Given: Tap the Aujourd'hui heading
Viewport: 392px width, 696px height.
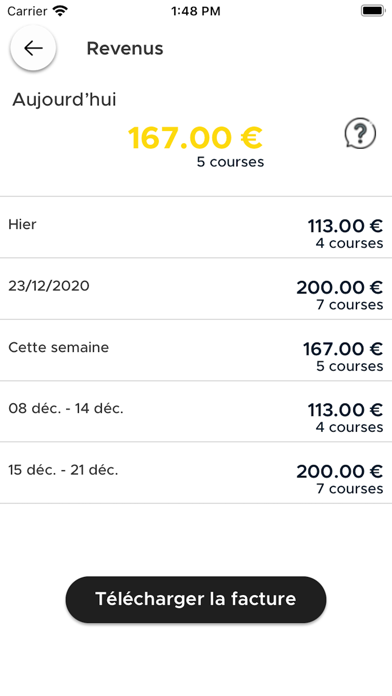Looking at the screenshot, I should [x=64, y=99].
